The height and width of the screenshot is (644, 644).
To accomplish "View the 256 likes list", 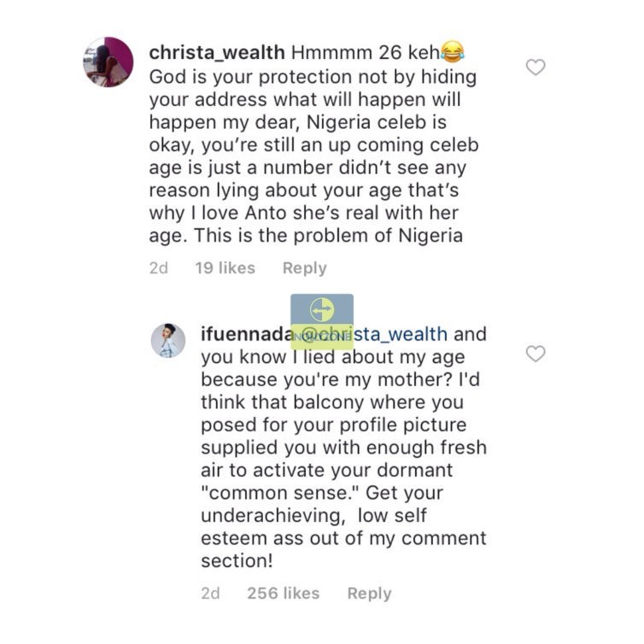I will pyautogui.click(x=281, y=594).
